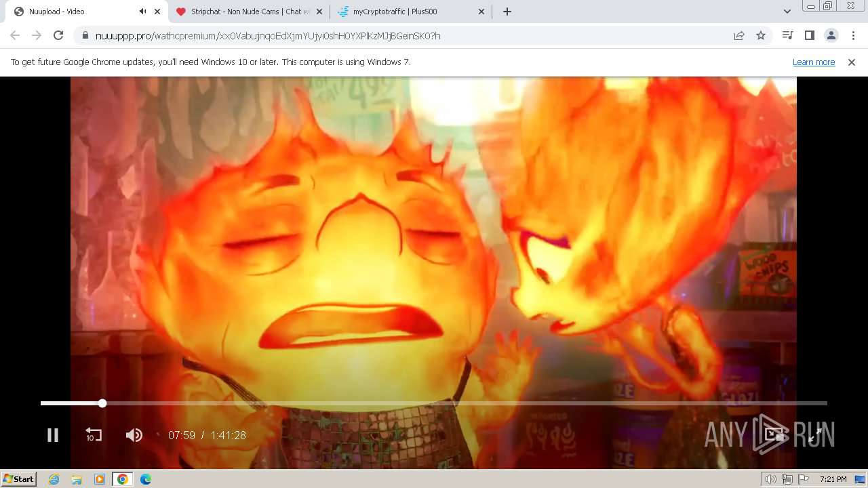868x488 pixels.
Task: Close the Nuupload - Video tab
Action: point(157,12)
